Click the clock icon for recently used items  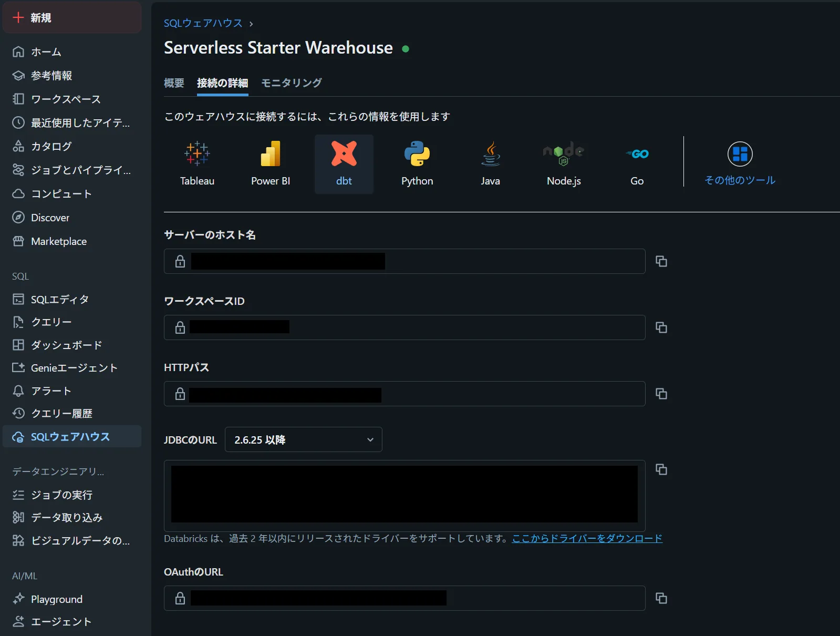(18, 122)
